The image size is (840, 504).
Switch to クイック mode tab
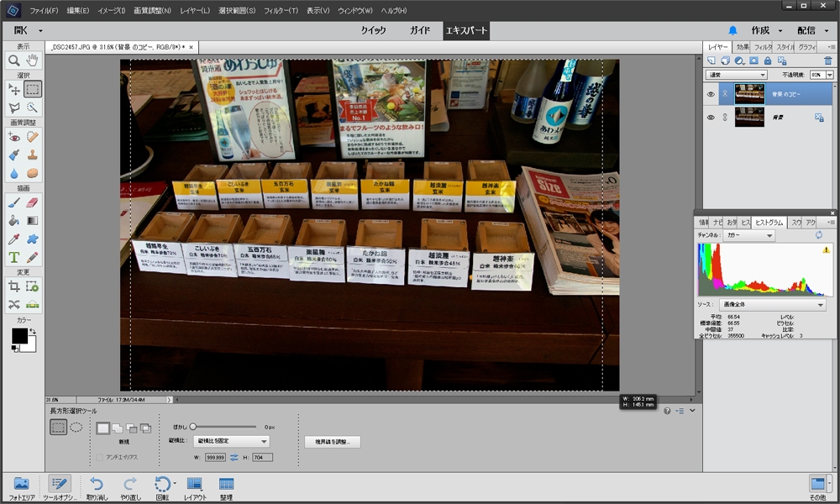tap(373, 30)
